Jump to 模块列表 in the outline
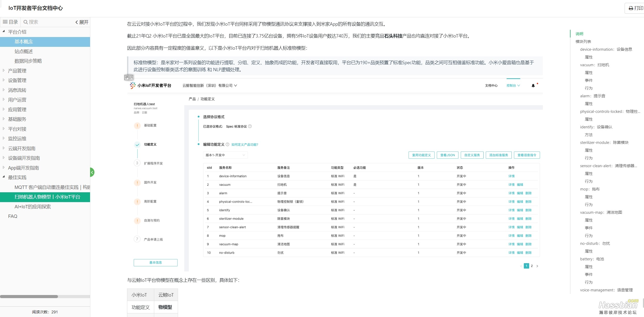Image resolution: width=644 pixels, height=317 pixels. coord(583,41)
